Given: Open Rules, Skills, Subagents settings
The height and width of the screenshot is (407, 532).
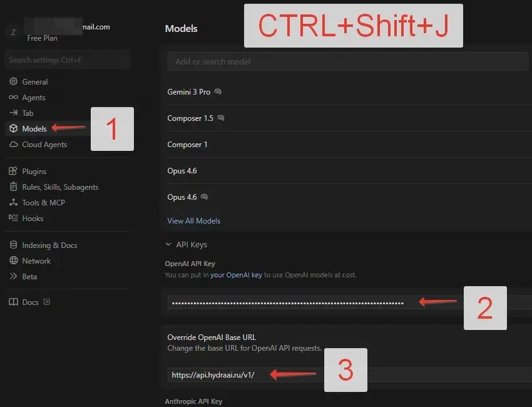Looking at the screenshot, I should click(x=60, y=187).
